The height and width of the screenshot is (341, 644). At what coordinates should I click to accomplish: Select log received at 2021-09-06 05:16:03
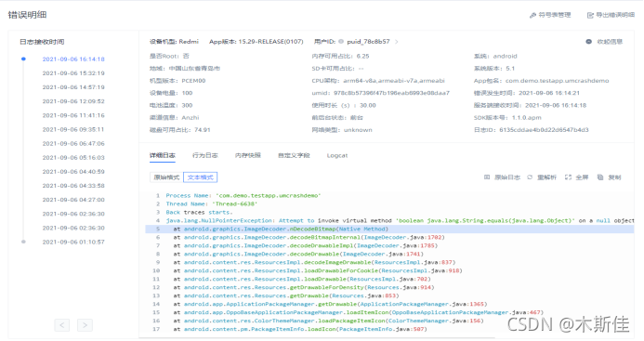73,157
